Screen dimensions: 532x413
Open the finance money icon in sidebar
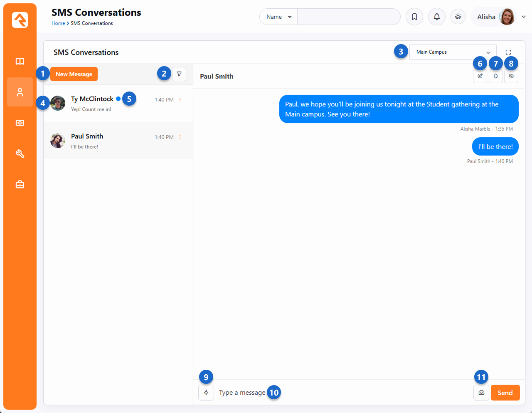20,123
